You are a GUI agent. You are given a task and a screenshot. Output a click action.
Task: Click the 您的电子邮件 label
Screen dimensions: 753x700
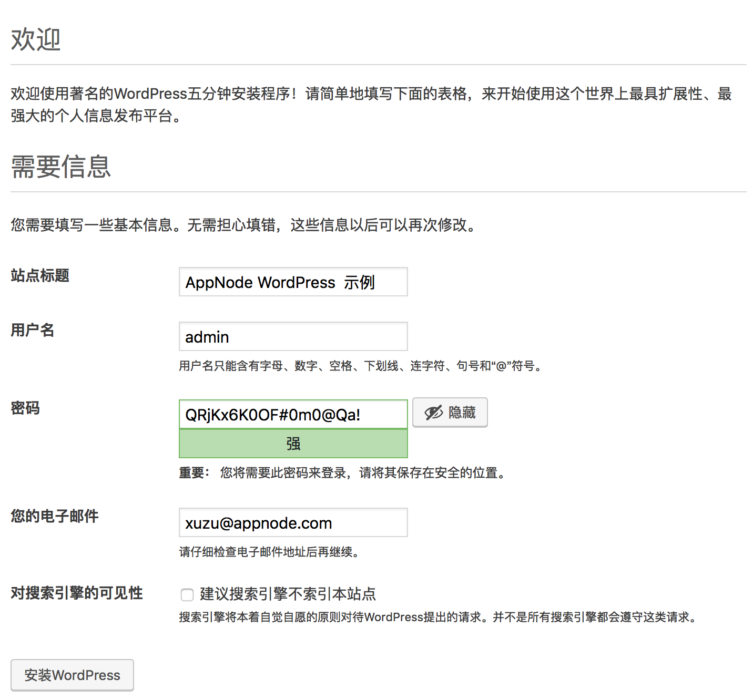pyautogui.click(x=55, y=516)
